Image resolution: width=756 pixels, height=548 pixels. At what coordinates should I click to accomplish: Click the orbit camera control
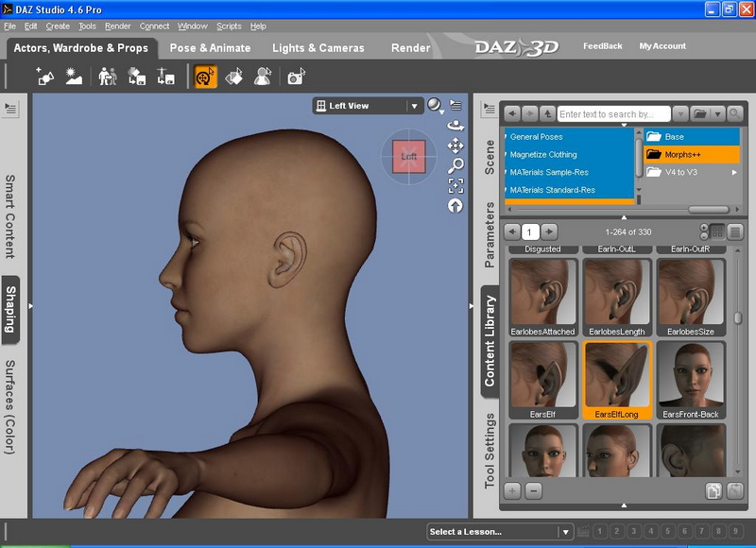pyautogui.click(x=455, y=126)
